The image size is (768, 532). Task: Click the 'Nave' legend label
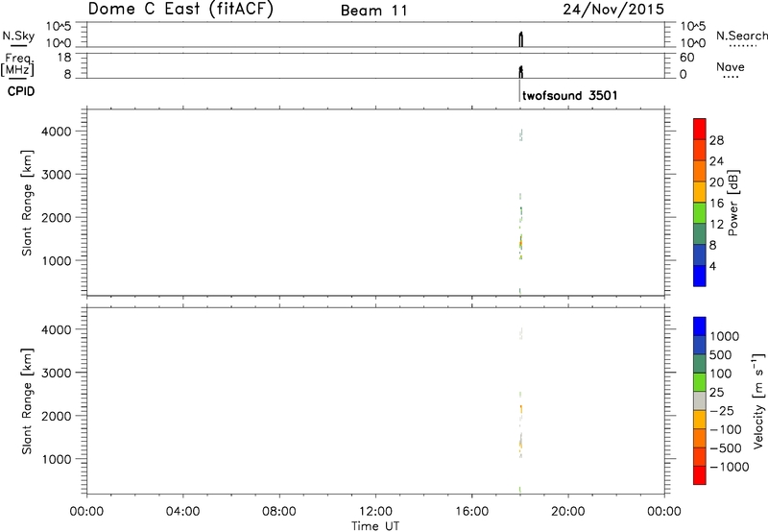[x=731, y=67]
